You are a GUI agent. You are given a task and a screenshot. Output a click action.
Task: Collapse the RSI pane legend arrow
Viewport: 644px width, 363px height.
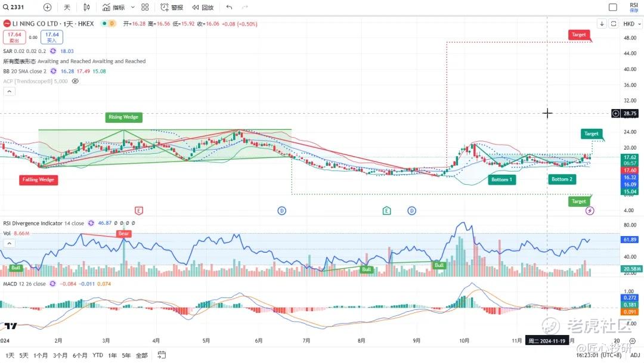9,244
